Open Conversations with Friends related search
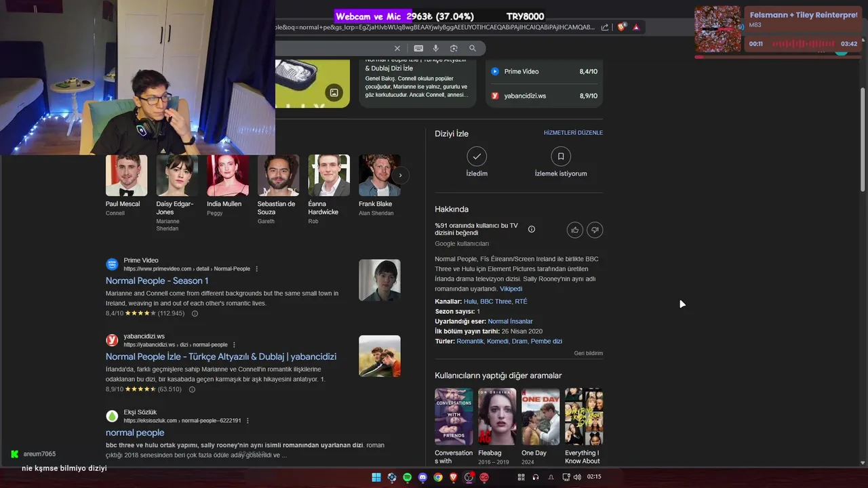 tap(454, 417)
